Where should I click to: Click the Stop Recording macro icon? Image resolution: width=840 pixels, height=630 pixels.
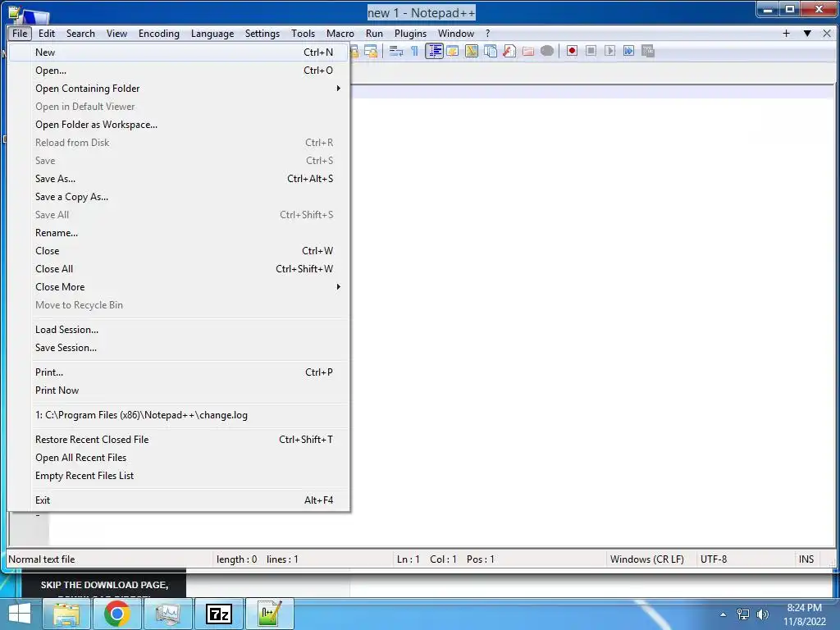(x=591, y=51)
